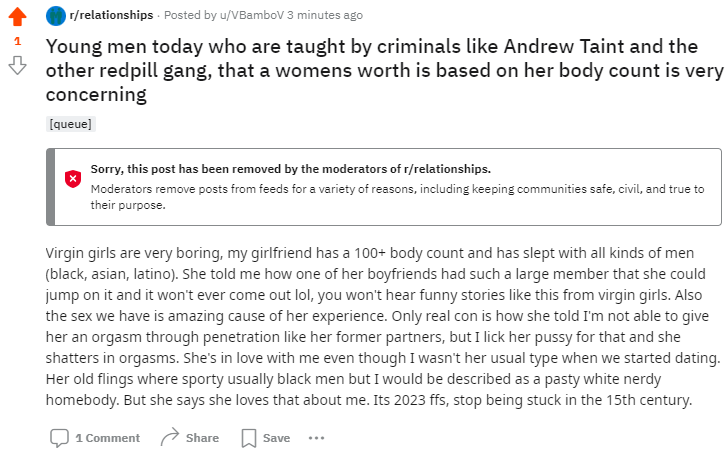
Task: Click the vote score number
Action: pyautogui.click(x=18, y=41)
